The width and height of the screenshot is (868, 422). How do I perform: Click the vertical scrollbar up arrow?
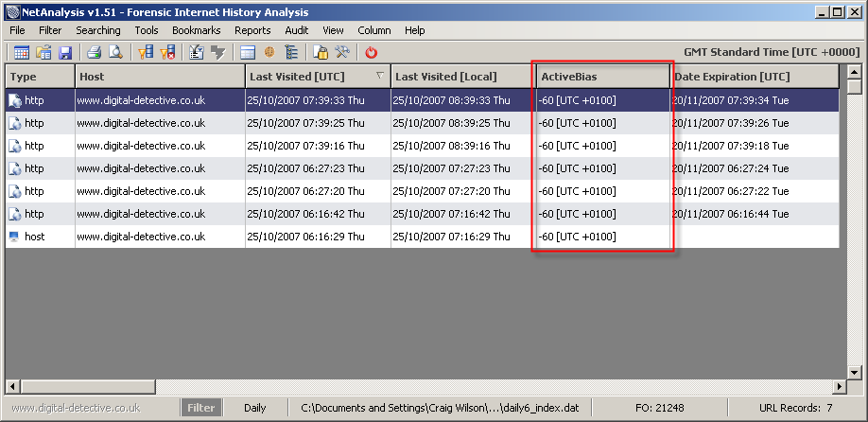tap(854, 72)
